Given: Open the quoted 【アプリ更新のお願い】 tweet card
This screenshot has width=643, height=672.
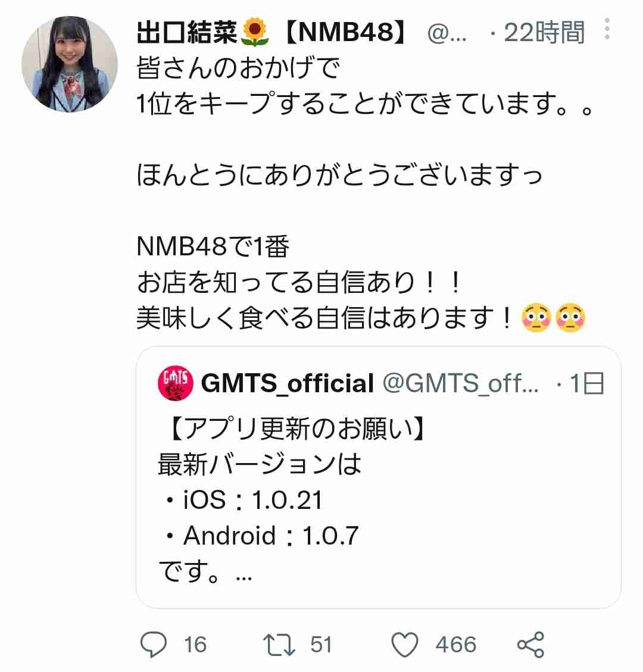Looking at the screenshot, I should tap(379, 477).
